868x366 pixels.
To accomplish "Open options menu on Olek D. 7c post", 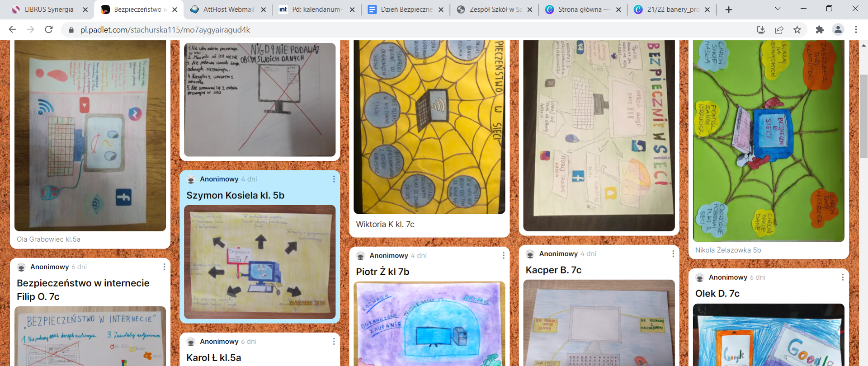I will coord(843,277).
